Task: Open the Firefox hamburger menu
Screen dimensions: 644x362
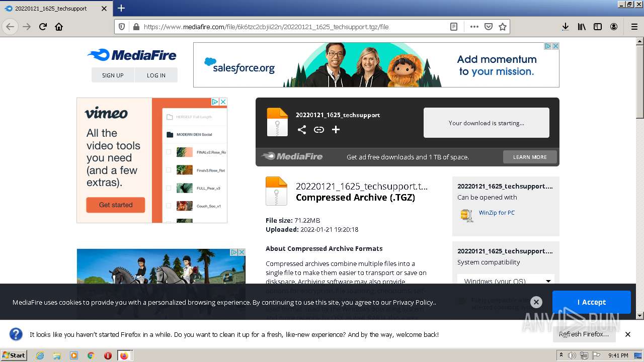Action: click(634, 27)
